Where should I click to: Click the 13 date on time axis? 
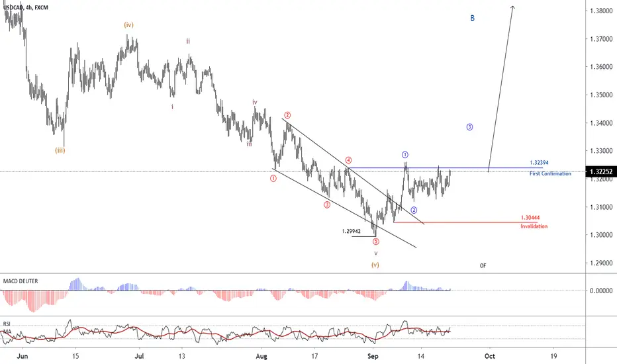(181, 356)
